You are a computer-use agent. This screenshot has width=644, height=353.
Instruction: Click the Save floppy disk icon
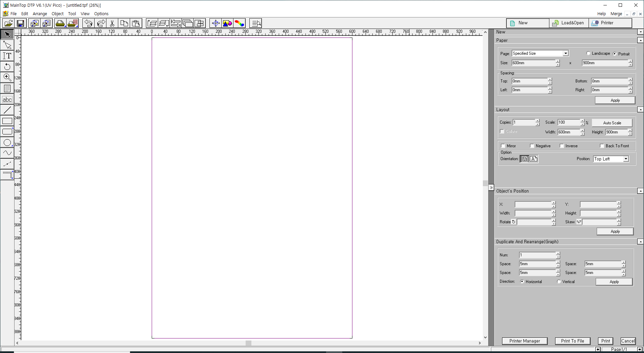(x=20, y=23)
